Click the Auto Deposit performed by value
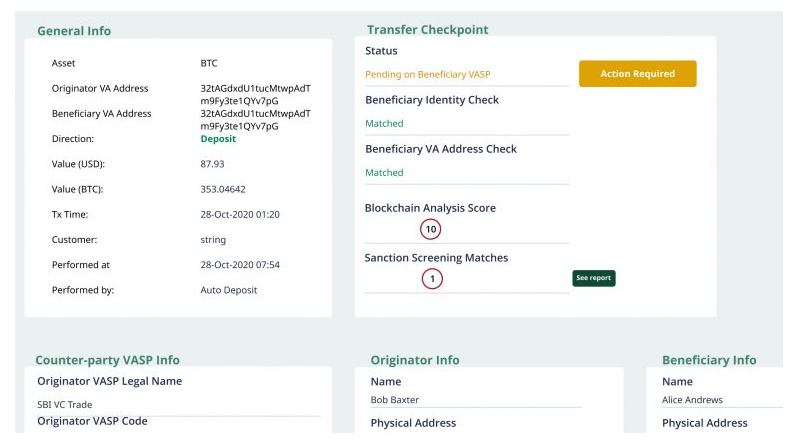Viewport: 789px width, 448px height. pos(229,291)
